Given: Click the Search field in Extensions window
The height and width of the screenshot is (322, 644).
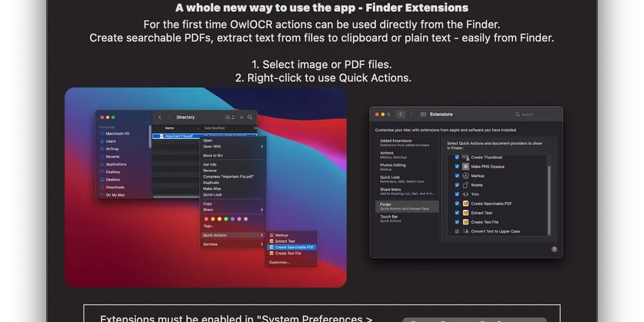Looking at the screenshot, I should point(536,115).
